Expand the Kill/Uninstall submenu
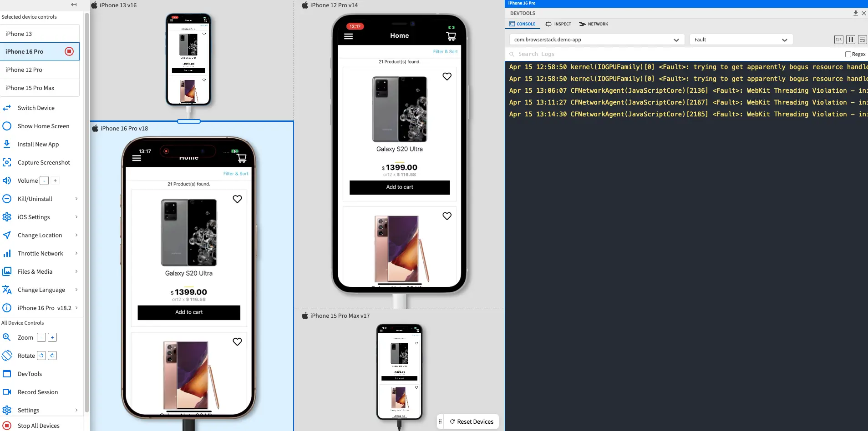Screen dimensions: 868x431 (76, 199)
